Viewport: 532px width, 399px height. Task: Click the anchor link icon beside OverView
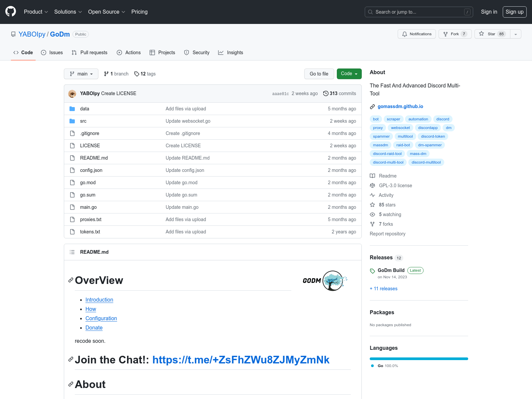(71, 280)
